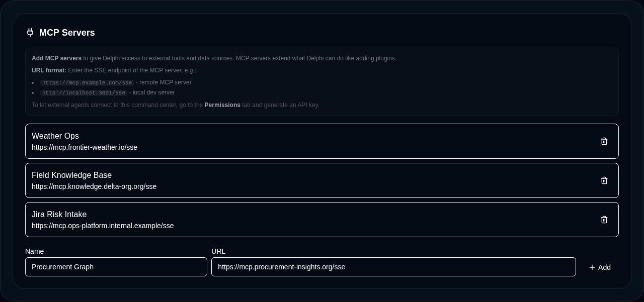Click the frontier-weather URL under Weather Ops
Screen dimensions: 644x302
pyautogui.click(x=84, y=147)
